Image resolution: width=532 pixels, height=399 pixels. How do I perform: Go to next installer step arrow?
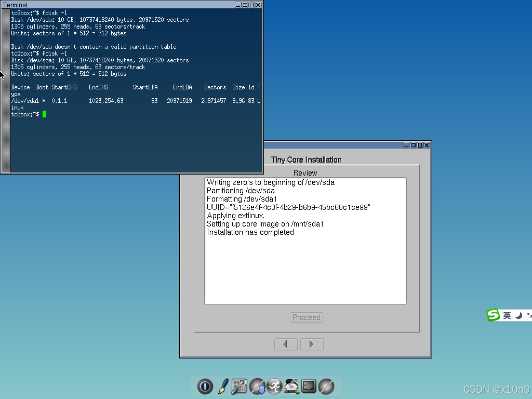312,344
